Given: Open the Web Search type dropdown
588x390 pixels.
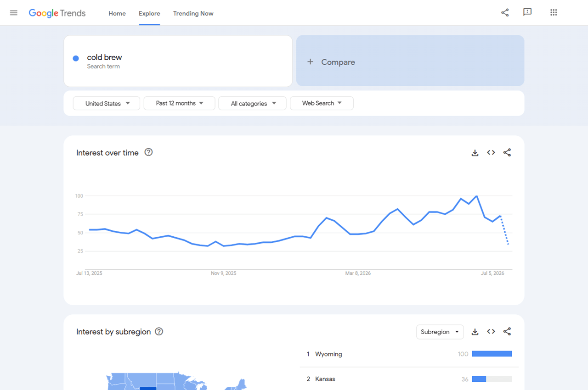Looking at the screenshot, I should [x=322, y=103].
